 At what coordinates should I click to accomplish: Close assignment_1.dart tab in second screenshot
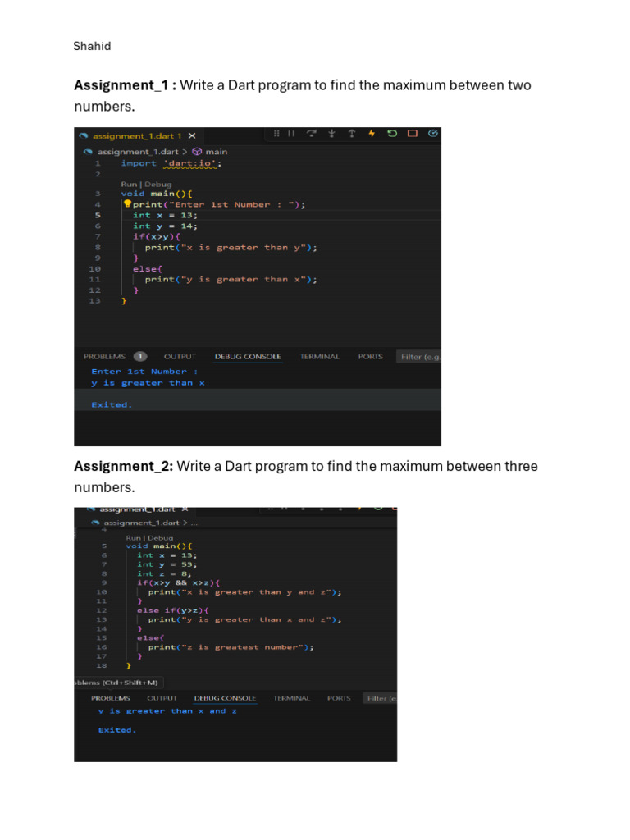185,509
